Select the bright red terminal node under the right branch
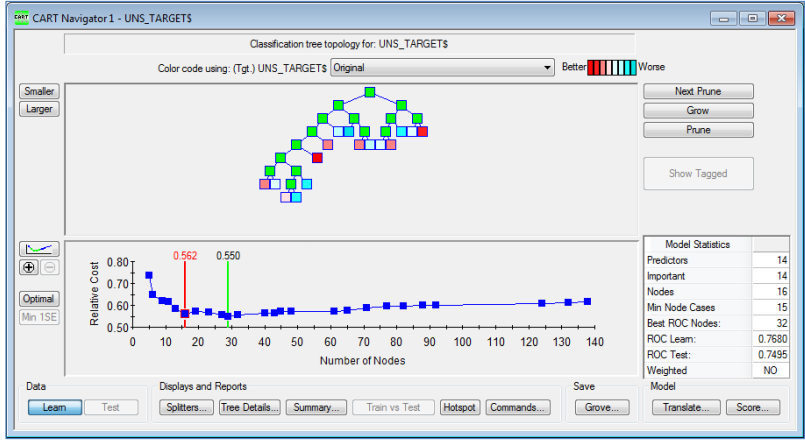The height and width of the screenshot is (440, 805). point(423,131)
